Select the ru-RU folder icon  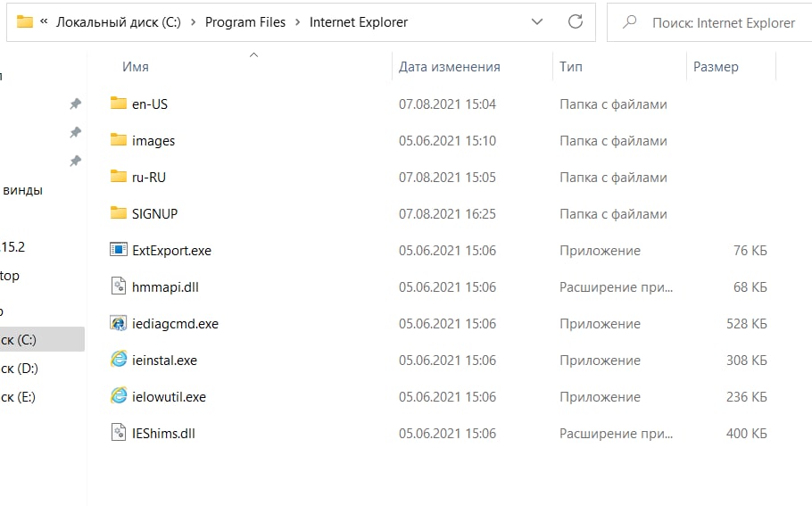coord(119,177)
